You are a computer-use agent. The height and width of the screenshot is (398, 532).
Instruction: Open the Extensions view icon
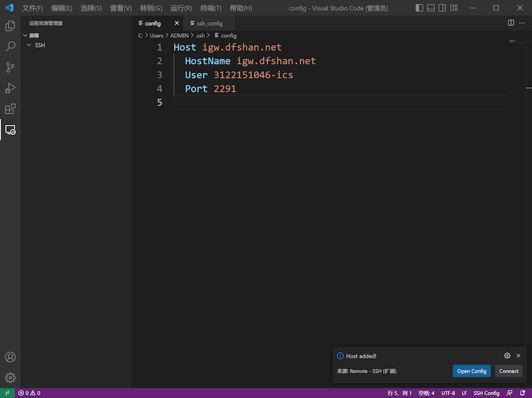pyautogui.click(x=9, y=109)
